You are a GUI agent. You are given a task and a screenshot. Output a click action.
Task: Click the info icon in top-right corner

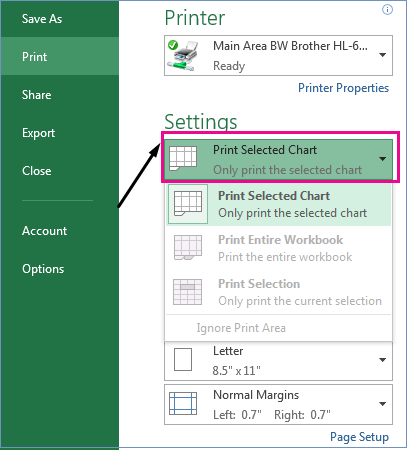387,10
